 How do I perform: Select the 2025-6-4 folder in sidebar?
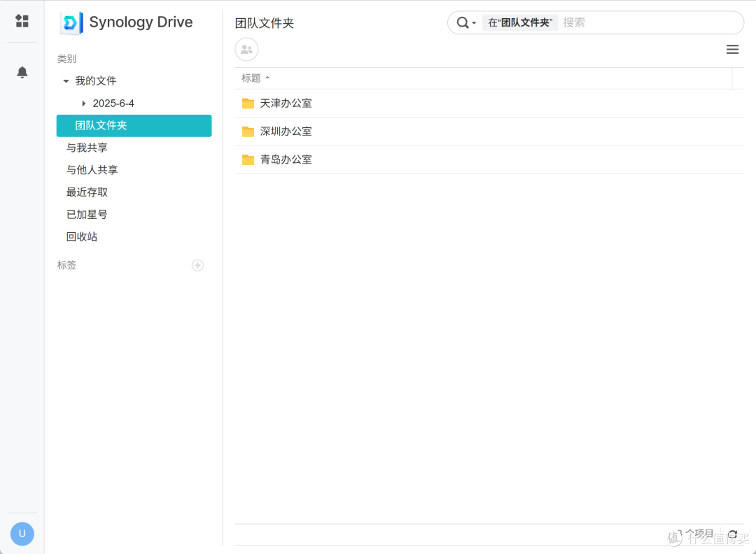(x=113, y=103)
